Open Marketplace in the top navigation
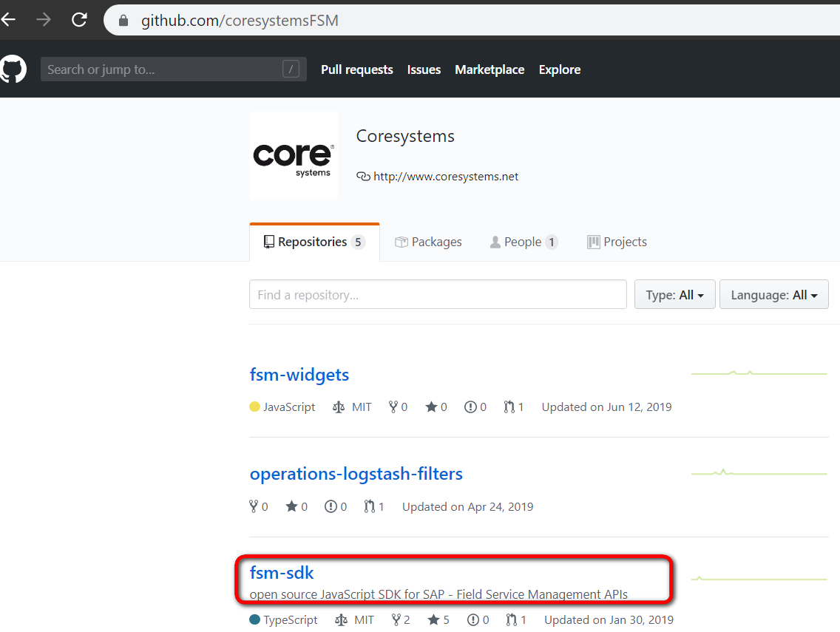Screen dimensions: 840x632 pyautogui.click(x=490, y=69)
